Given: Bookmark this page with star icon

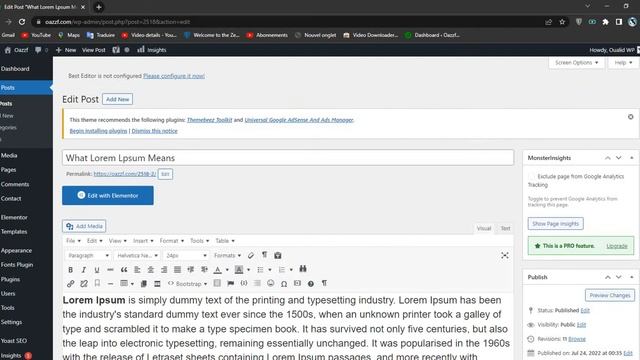Looking at the screenshot, I should tap(562, 22).
